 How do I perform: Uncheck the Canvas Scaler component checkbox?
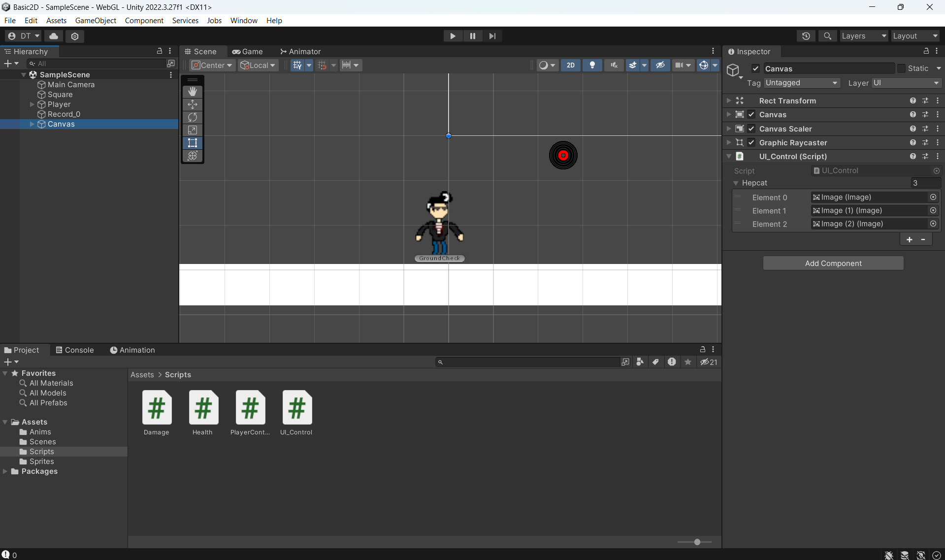[751, 129]
